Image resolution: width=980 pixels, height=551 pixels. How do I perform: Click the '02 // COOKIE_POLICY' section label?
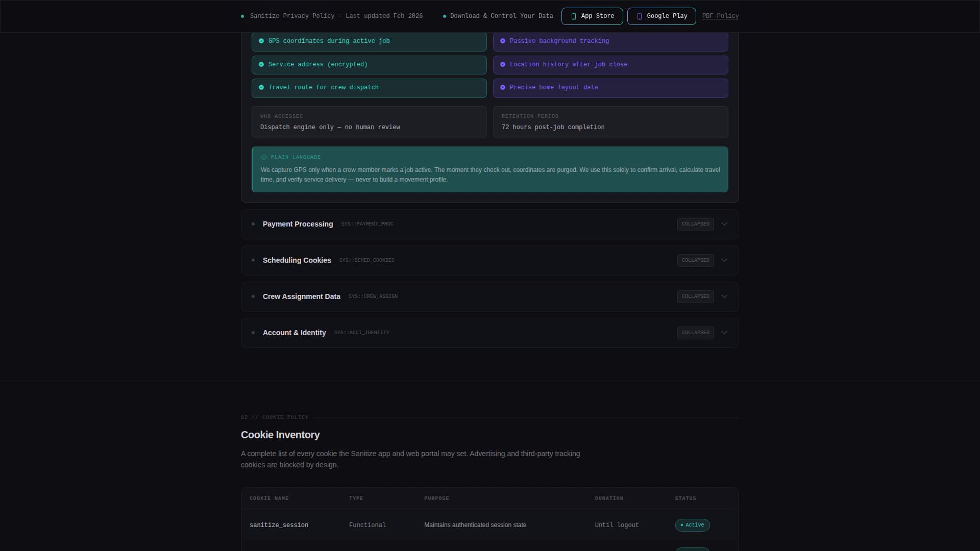275,417
